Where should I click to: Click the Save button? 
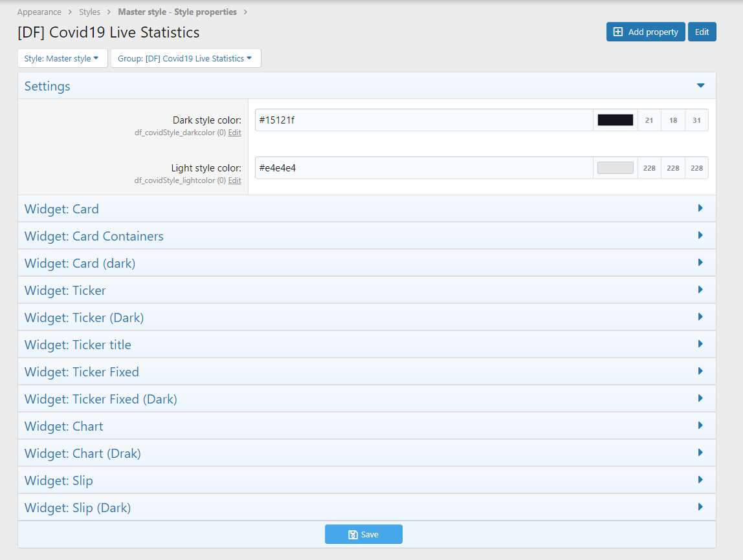pos(363,534)
